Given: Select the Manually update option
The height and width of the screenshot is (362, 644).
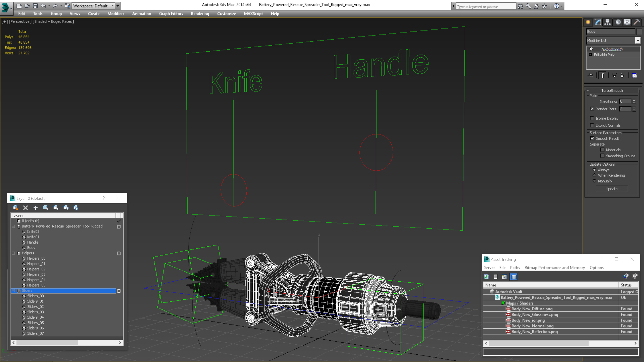Looking at the screenshot, I should pos(594,181).
